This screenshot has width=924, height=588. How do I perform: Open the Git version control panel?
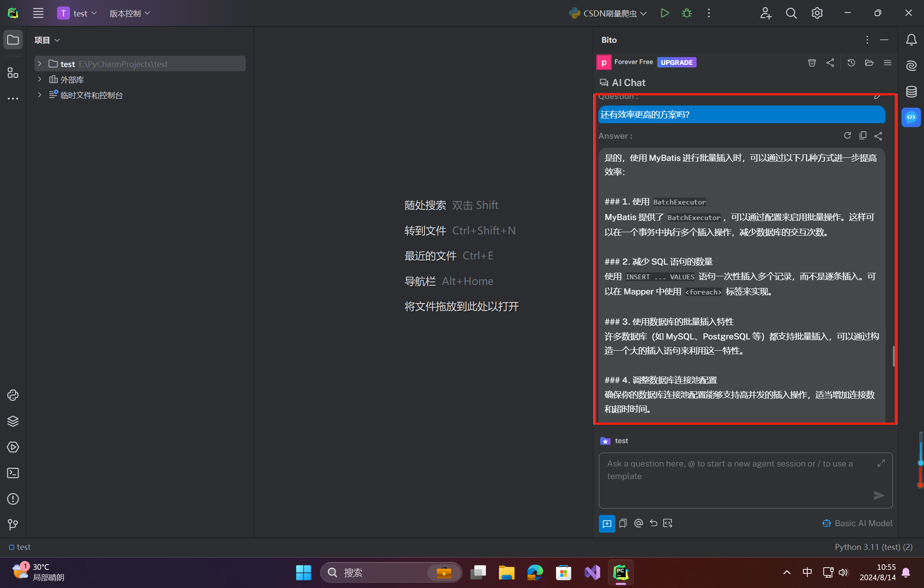click(x=13, y=524)
